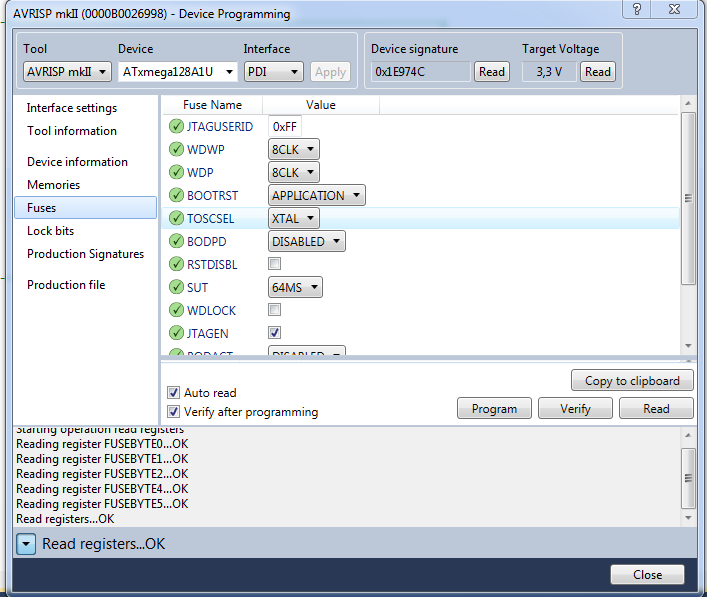Image resolution: width=707 pixels, height=597 pixels.
Task: Click the green check icon beside BODPD
Action: tap(176, 241)
